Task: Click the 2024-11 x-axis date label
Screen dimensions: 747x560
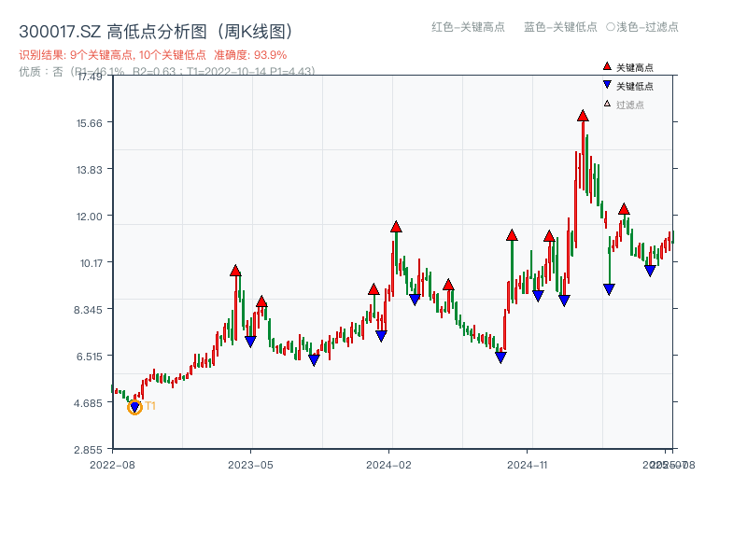Action: 528,465
